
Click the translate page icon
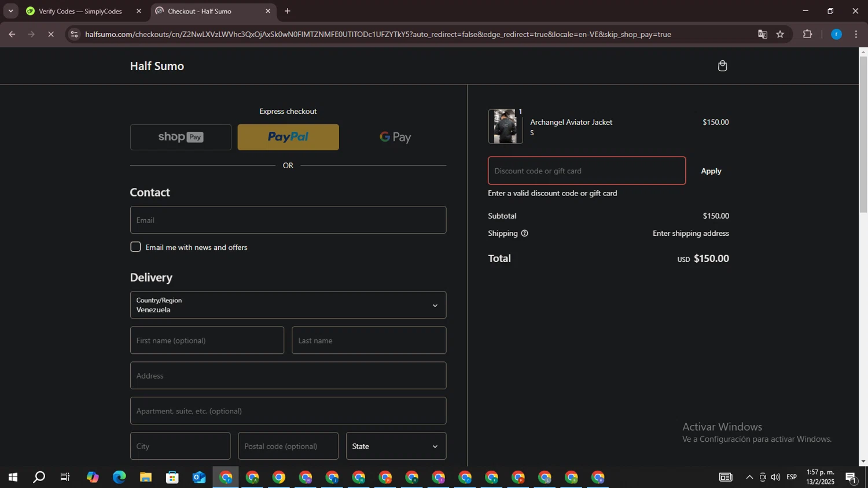click(x=763, y=34)
